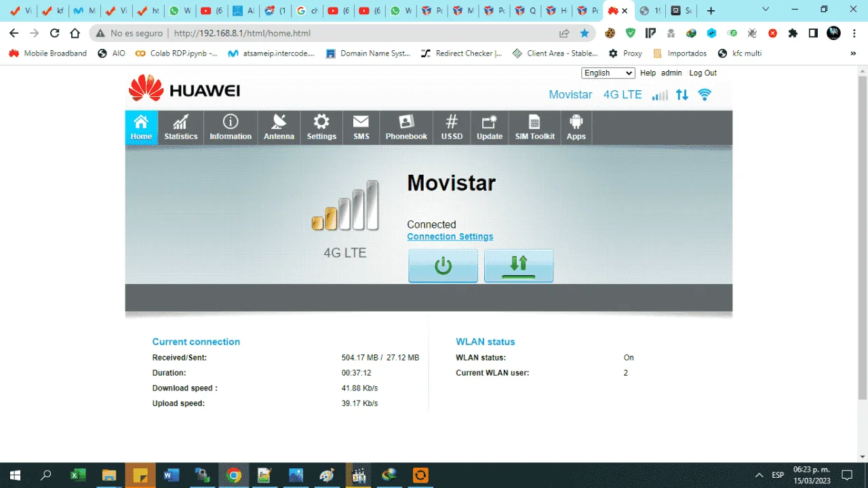Image resolution: width=868 pixels, height=488 pixels.
Task: Click the Current connection heading
Action: point(196,342)
